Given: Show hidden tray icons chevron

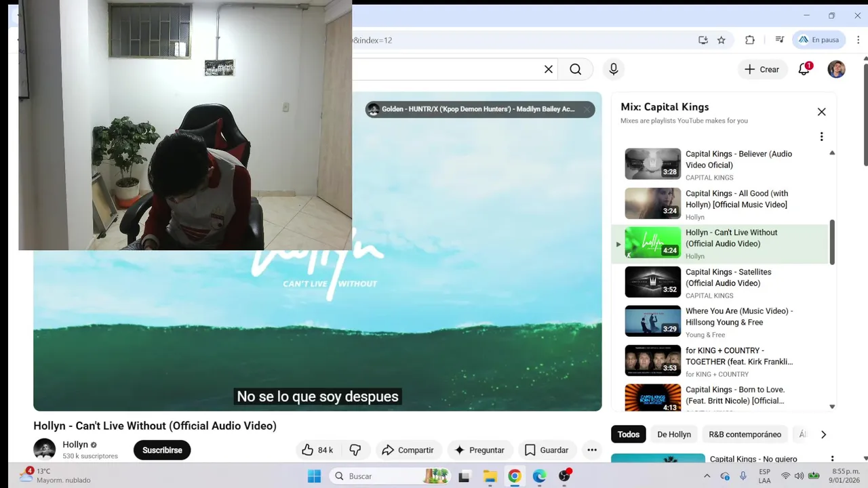Looking at the screenshot, I should tap(707, 476).
